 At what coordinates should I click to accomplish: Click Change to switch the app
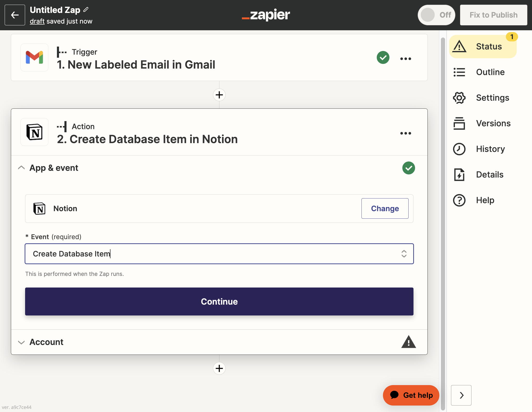[385, 208]
